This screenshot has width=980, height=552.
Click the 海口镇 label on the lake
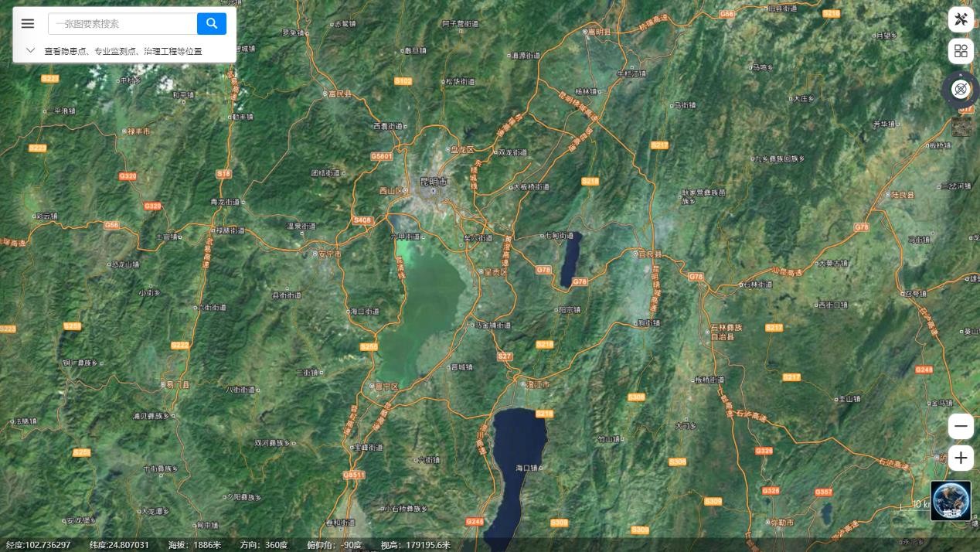coord(529,468)
